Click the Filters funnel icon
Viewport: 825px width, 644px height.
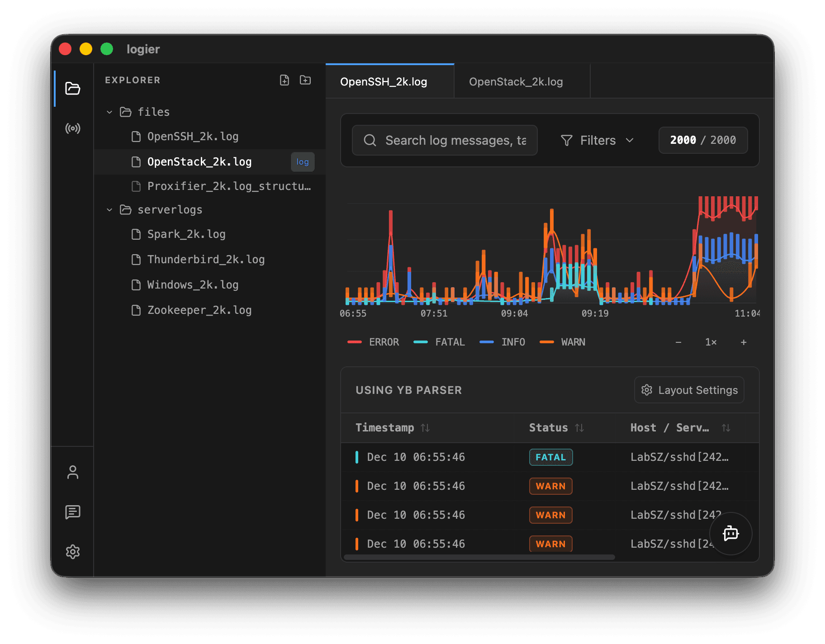[x=566, y=140]
